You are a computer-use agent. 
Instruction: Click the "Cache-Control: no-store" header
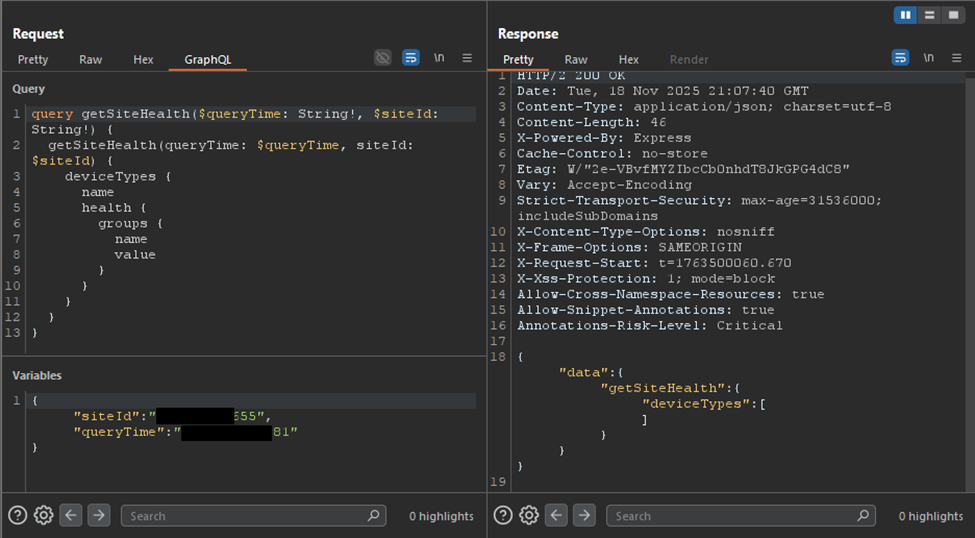(612, 154)
